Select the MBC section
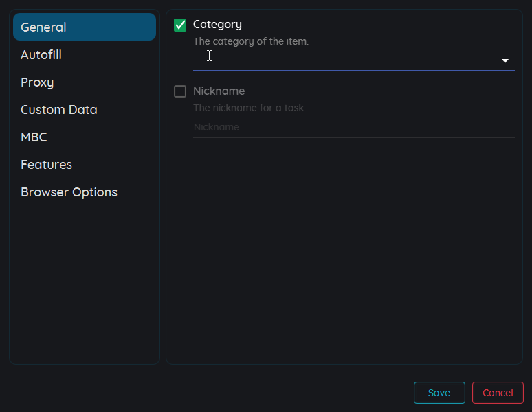 click(x=84, y=137)
